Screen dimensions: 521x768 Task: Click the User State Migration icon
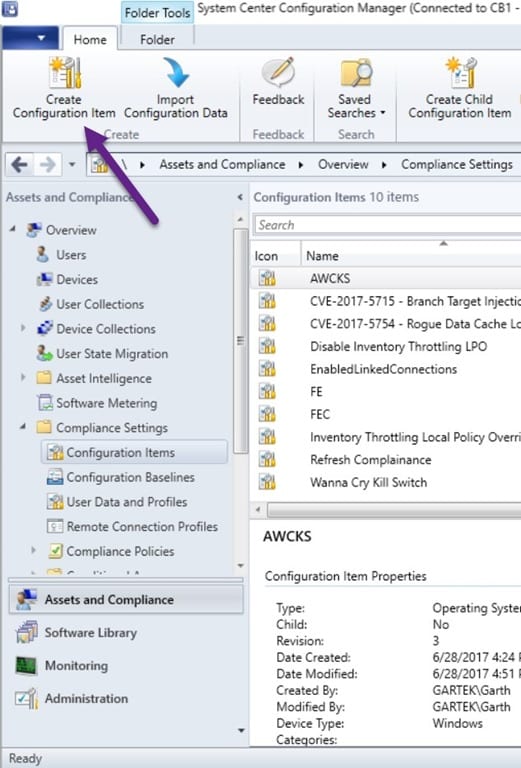(x=45, y=353)
